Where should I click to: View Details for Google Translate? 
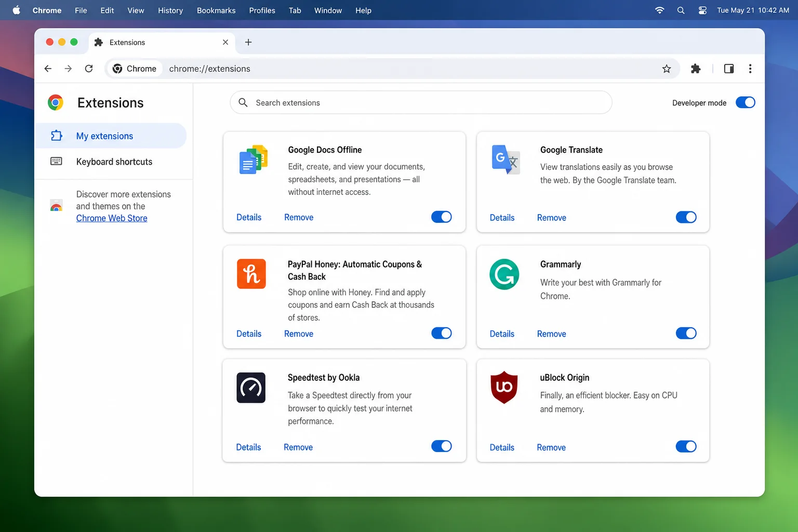(502, 218)
